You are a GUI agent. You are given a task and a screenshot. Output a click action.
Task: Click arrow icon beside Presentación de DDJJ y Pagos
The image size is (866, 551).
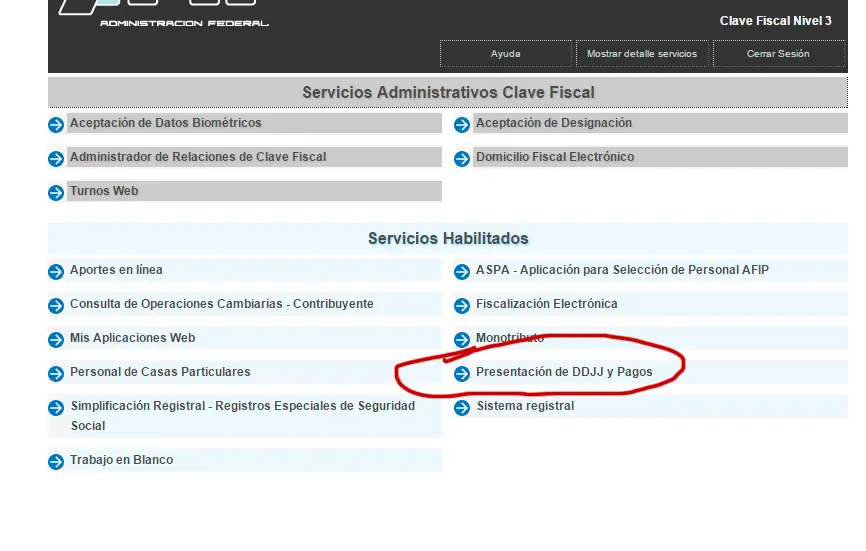(462, 374)
